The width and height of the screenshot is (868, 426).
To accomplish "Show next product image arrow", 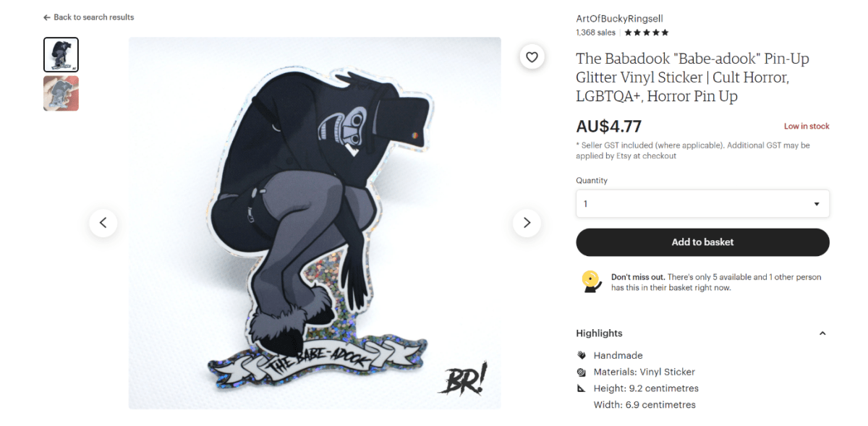I will click(527, 223).
